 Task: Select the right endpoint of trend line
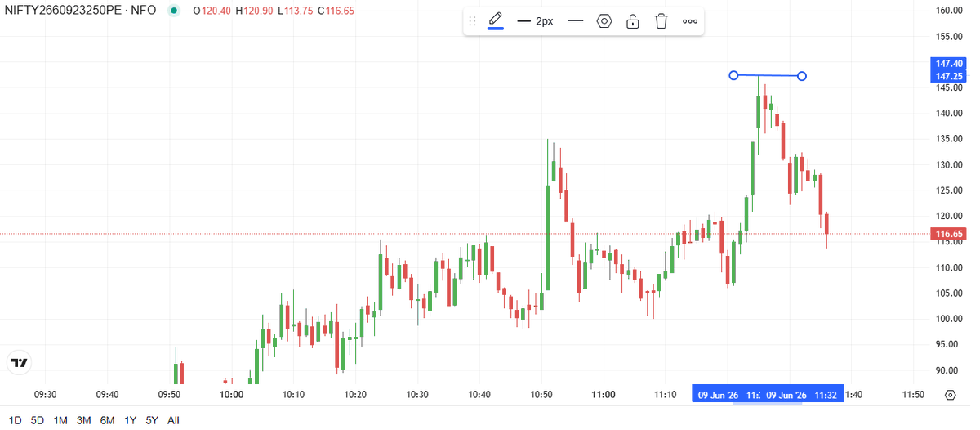pyautogui.click(x=802, y=76)
